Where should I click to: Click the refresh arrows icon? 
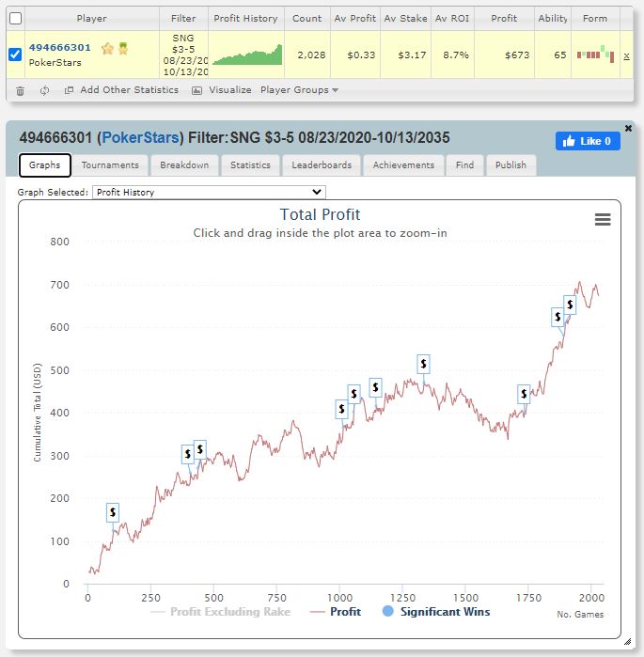pyautogui.click(x=44, y=90)
